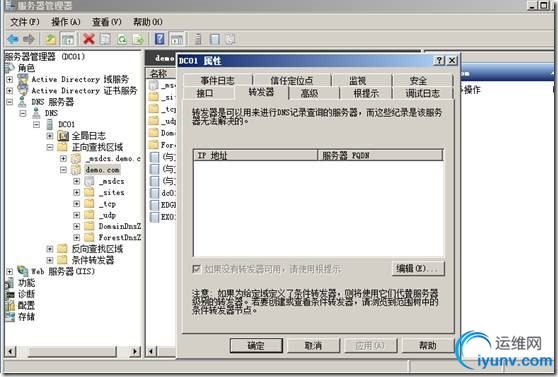Screen dimensions: 558x377
Task: Click the 确定 button
Action: coord(256,345)
